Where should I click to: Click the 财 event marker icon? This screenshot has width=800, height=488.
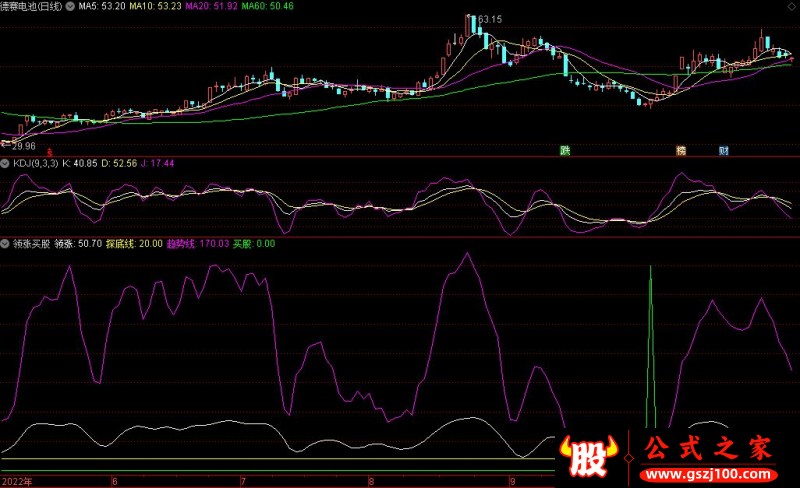tap(723, 151)
